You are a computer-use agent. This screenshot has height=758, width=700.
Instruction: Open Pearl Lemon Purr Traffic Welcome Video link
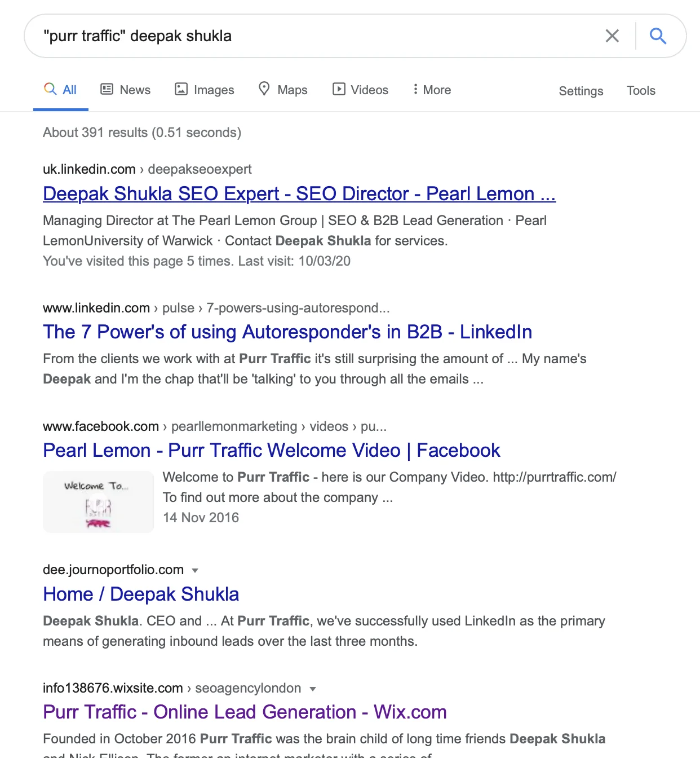[272, 450]
